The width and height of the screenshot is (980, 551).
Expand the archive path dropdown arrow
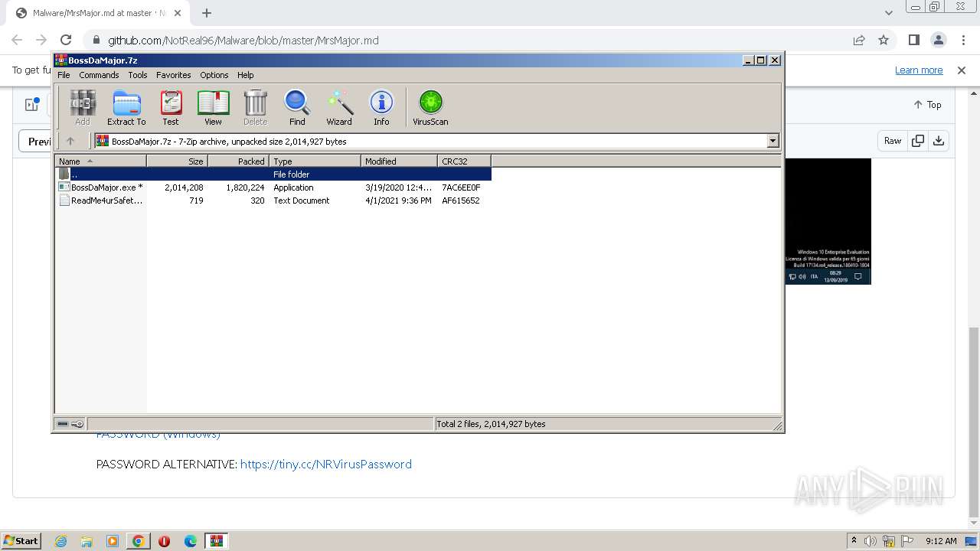(x=773, y=141)
